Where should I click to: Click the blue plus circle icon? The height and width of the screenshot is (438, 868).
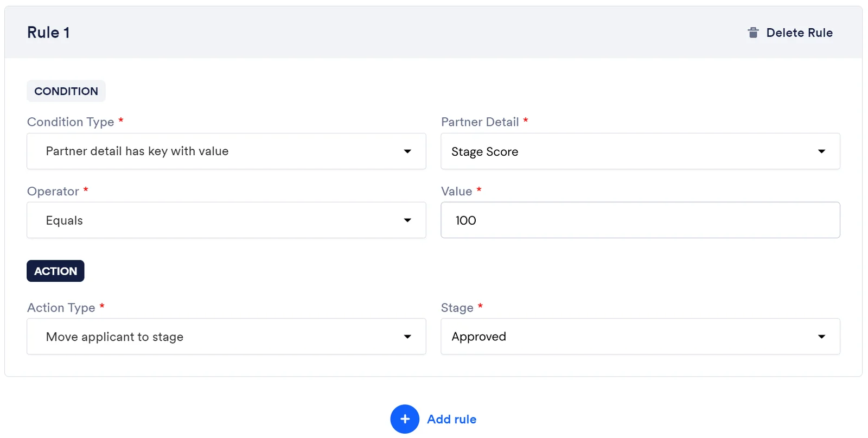pyautogui.click(x=405, y=419)
